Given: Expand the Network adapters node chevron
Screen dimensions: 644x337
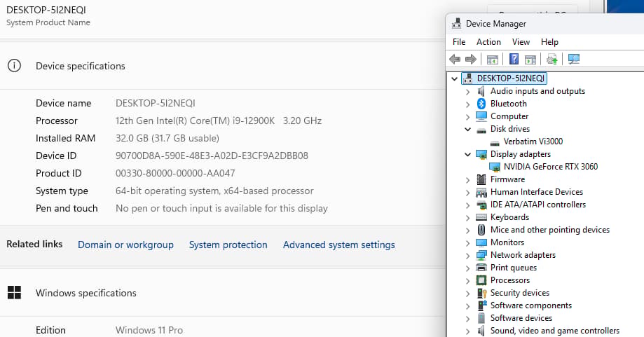Looking at the screenshot, I should tap(467, 255).
